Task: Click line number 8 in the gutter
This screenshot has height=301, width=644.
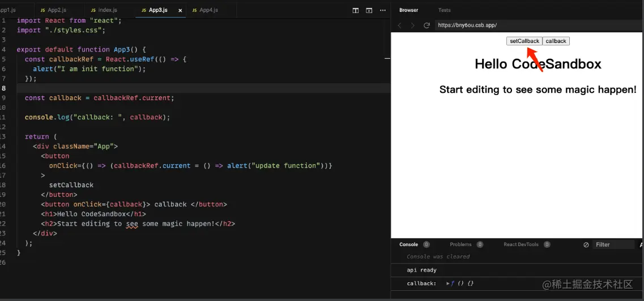Action: pos(3,88)
